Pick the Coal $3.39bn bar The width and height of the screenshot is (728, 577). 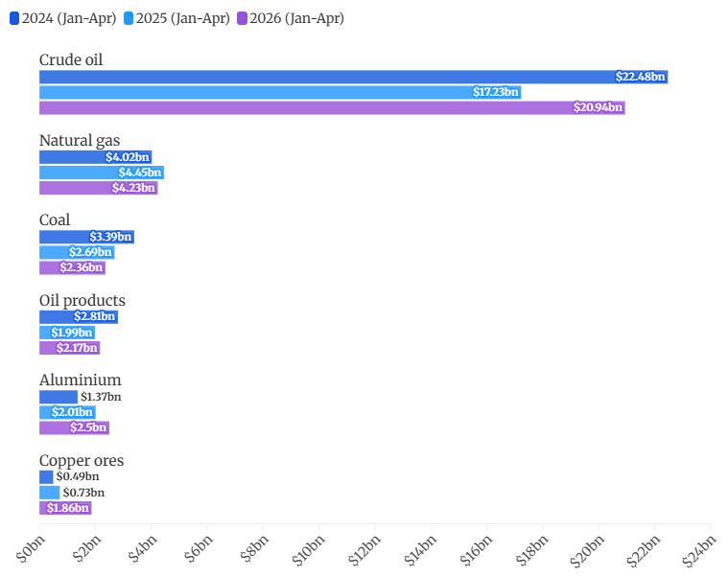point(87,237)
